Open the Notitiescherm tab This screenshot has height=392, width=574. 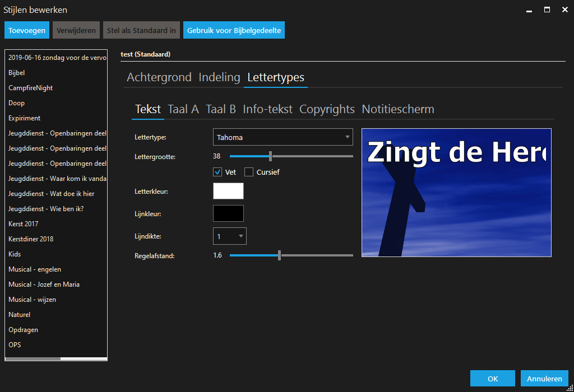coord(398,109)
